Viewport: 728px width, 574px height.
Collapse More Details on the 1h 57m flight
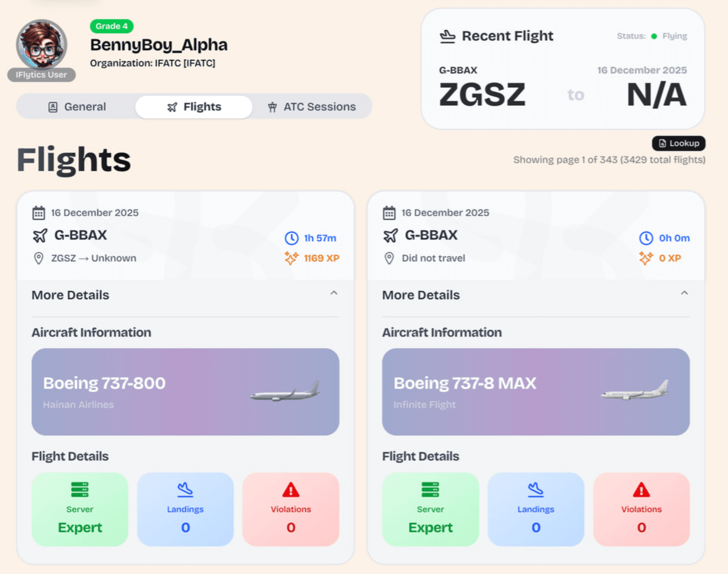click(334, 293)
